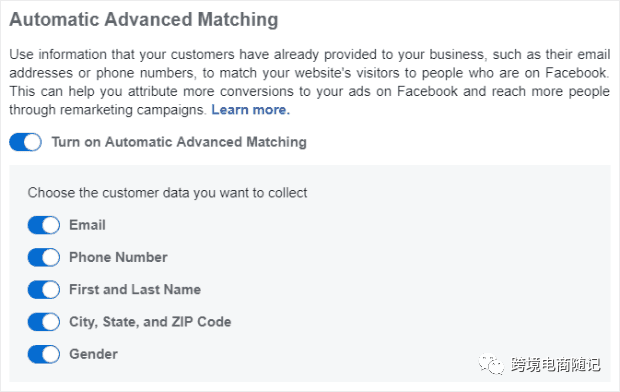620x392 pixels.
Task: Click the First and Last Name label text
Action: (x=135, y=290)
